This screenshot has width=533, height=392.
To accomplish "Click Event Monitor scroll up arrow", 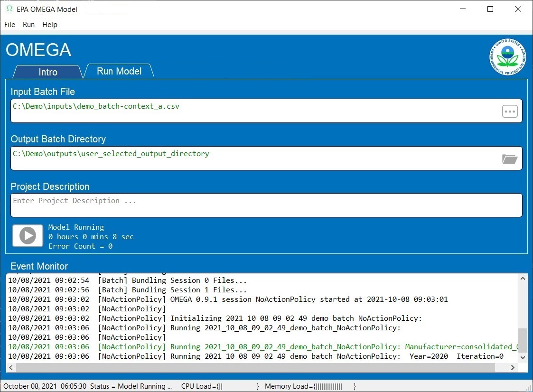I will pyautogui.click(x=523, y=279).
